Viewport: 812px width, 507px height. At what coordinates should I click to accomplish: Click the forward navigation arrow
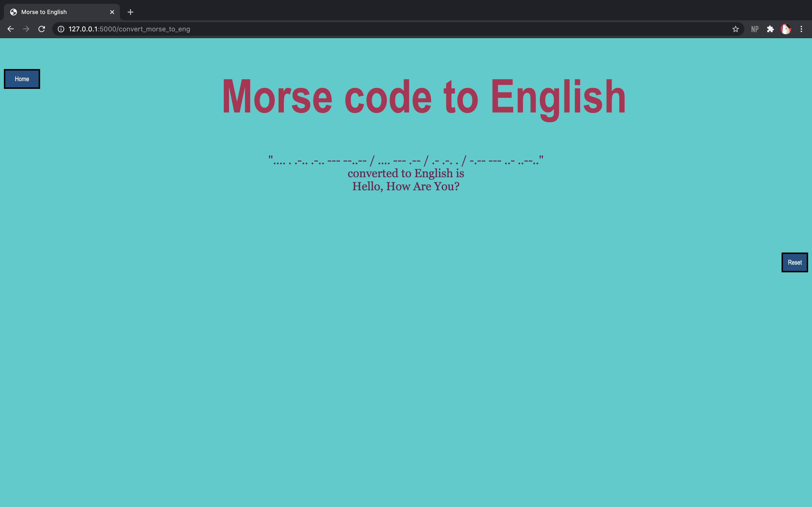coord(26,29)
